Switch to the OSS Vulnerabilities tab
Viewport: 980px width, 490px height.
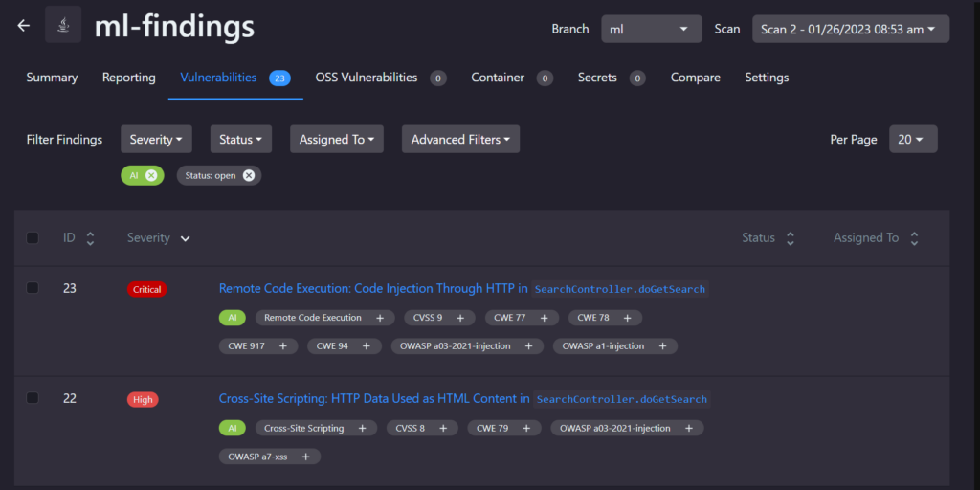(367, 78)
